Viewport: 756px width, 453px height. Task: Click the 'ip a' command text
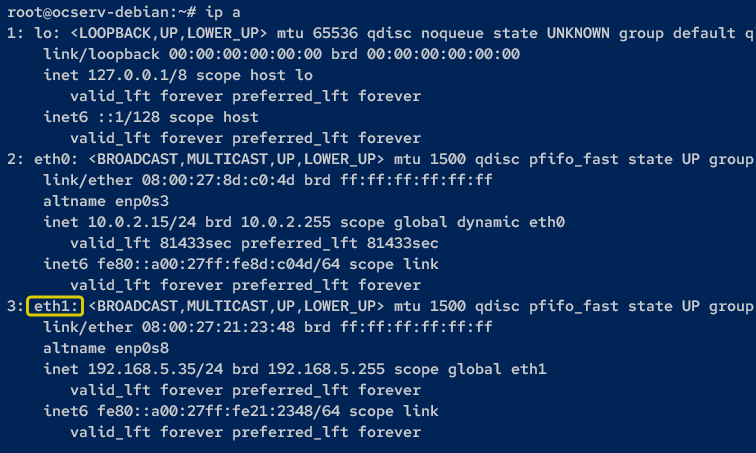click(223, 12)
